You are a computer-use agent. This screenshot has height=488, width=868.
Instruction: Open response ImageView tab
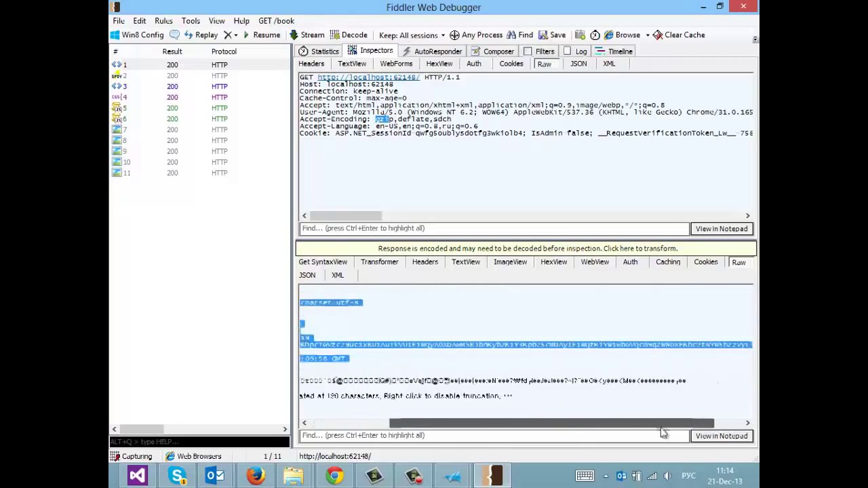coord(510,262)
